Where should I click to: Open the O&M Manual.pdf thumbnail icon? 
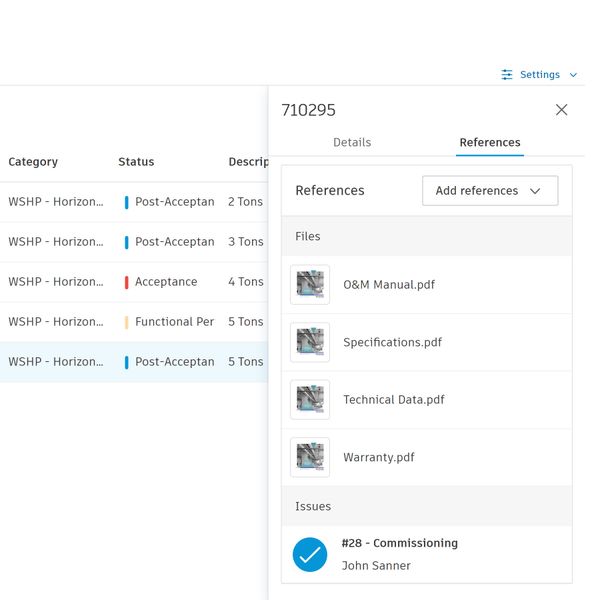click(x=310, y=285)
